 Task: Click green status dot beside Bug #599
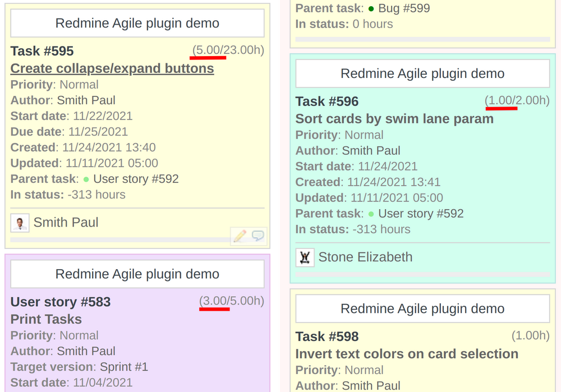click(371, 8)
